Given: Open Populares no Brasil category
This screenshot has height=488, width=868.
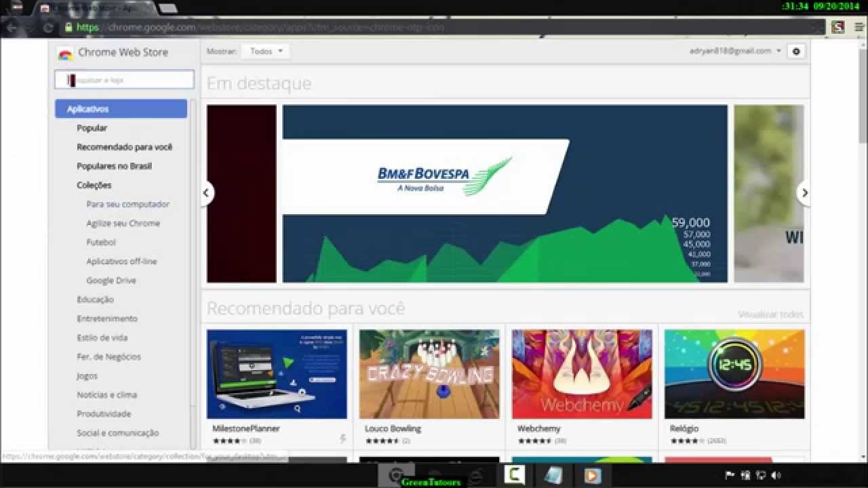Looking at the screenshot, I should pyautogui.click(x=114, y=166).
